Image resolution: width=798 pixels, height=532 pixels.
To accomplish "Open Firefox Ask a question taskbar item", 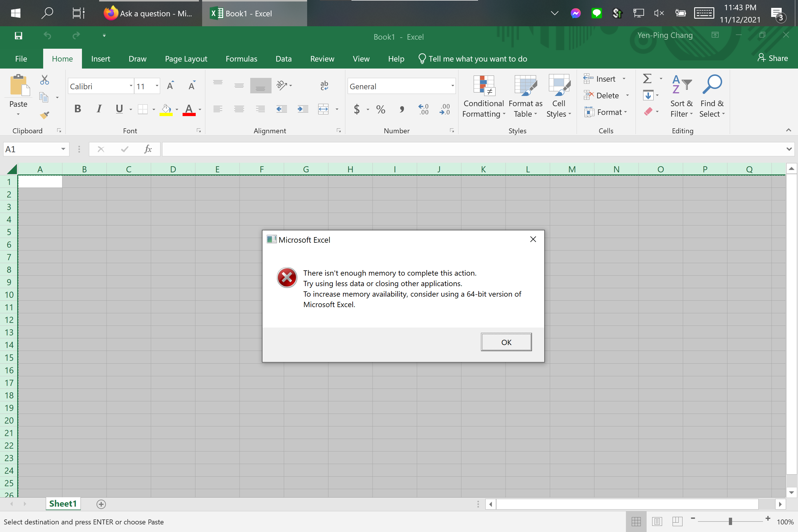I will 149,14.
